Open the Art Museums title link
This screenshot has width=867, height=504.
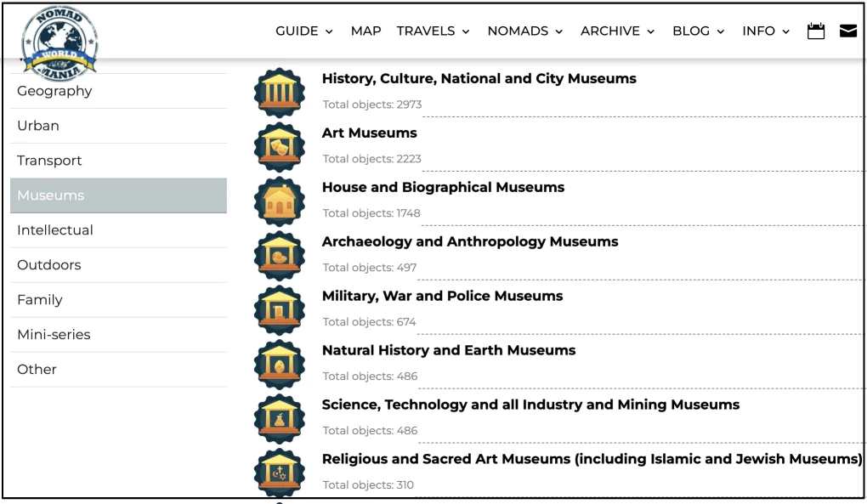(x=369, y=133)
